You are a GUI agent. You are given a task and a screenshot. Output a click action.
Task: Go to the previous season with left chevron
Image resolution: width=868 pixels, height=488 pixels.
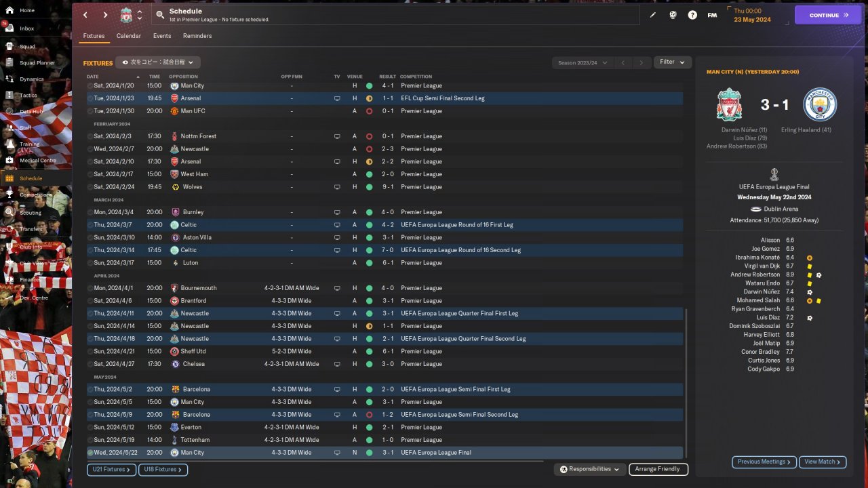pyautogui.click(x=623, y=62)
